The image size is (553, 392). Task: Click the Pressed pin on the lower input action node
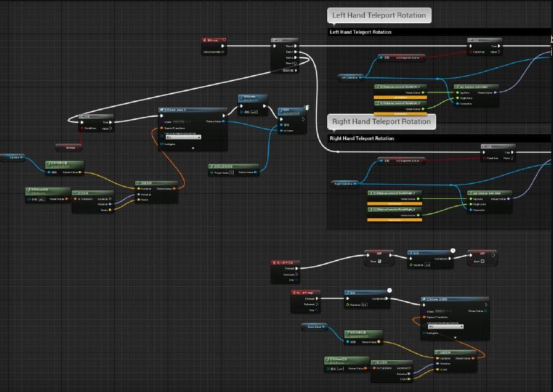[x=317, y=298]
